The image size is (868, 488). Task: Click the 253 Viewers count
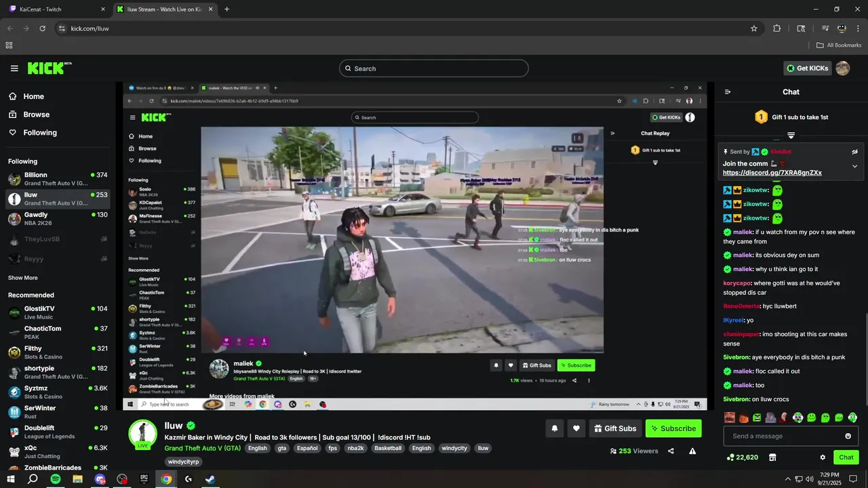pyautogui.click(x=634, y=451)
